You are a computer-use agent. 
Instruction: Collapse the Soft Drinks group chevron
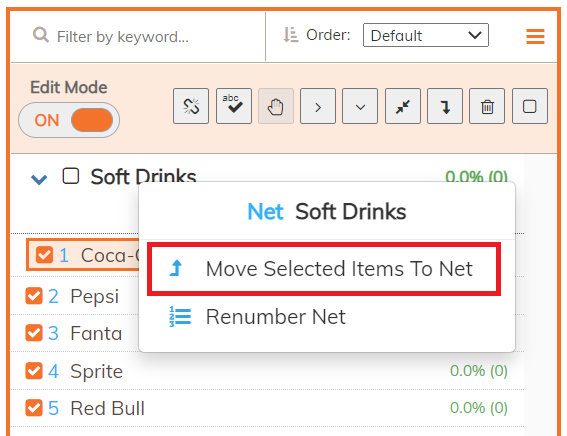39,179
